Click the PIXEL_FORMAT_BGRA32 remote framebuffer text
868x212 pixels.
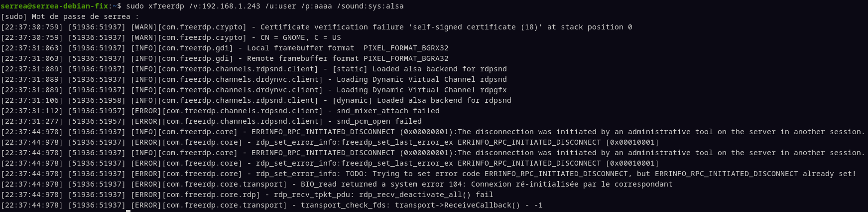(x=406, y=58)
